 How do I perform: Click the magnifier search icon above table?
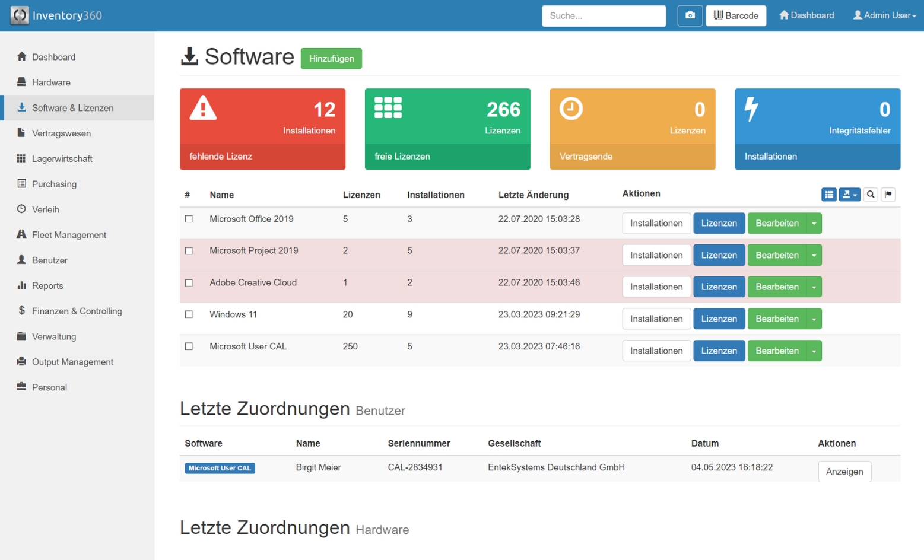click(x=871, y=195)
